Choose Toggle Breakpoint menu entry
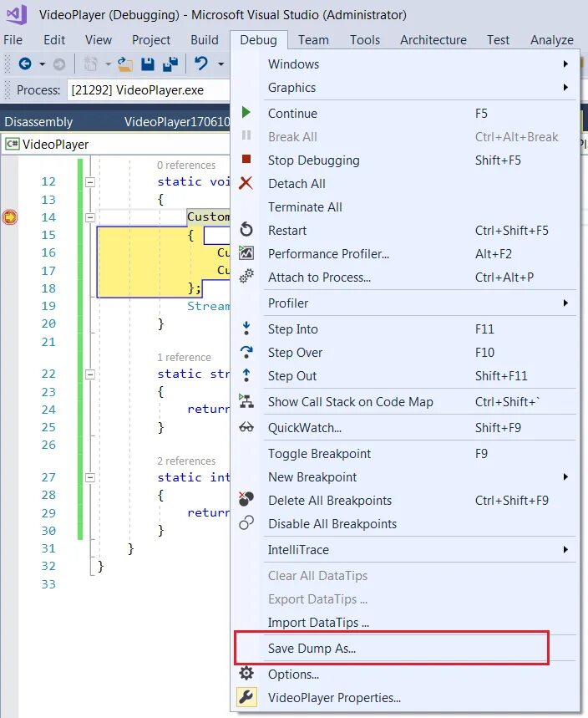This screenshot has height=718, width=588. point(405,454)
